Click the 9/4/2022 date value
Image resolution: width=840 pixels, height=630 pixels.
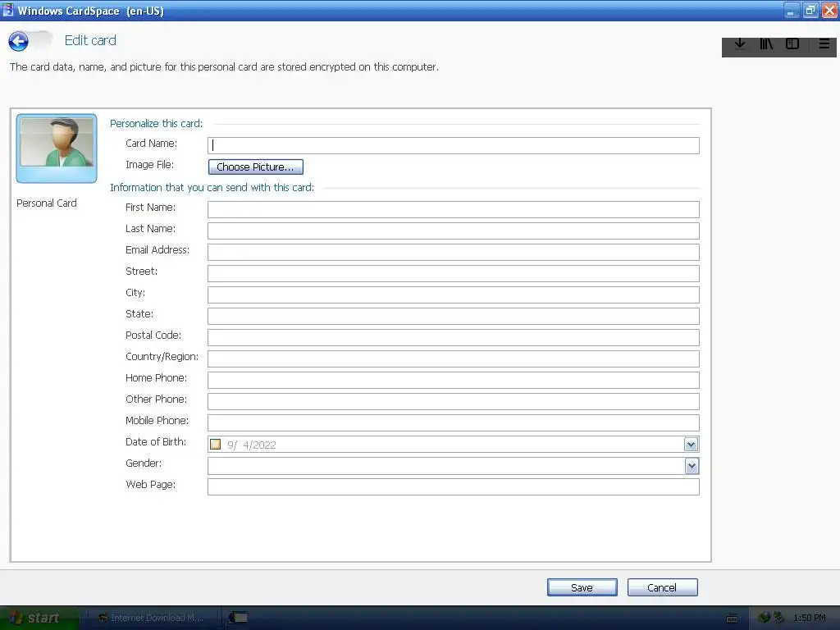click(x=251, y=445)
